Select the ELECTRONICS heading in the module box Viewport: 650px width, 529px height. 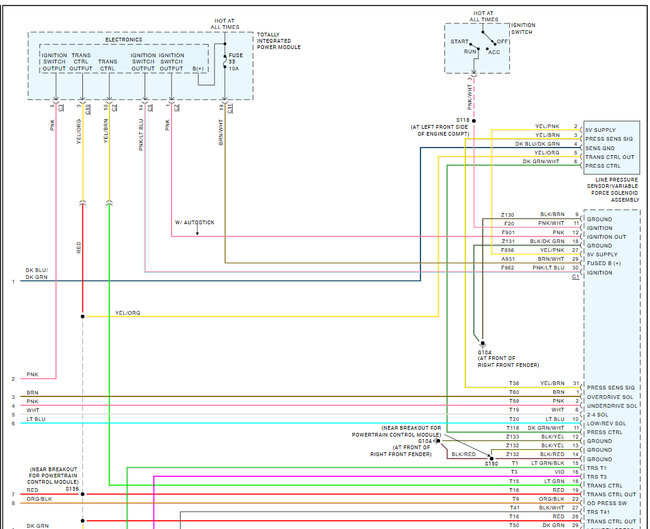click(124, 40)
